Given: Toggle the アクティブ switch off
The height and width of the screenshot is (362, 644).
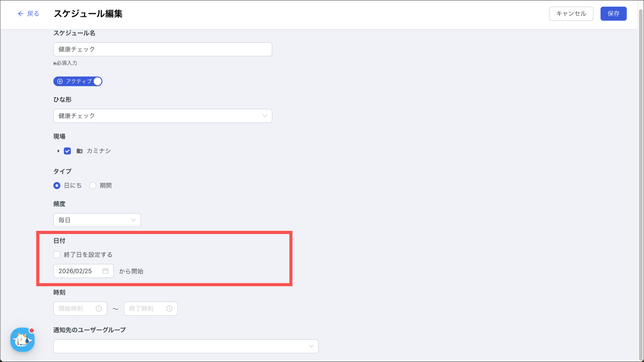Looking at the screenshot, I should tap(97, 81).
